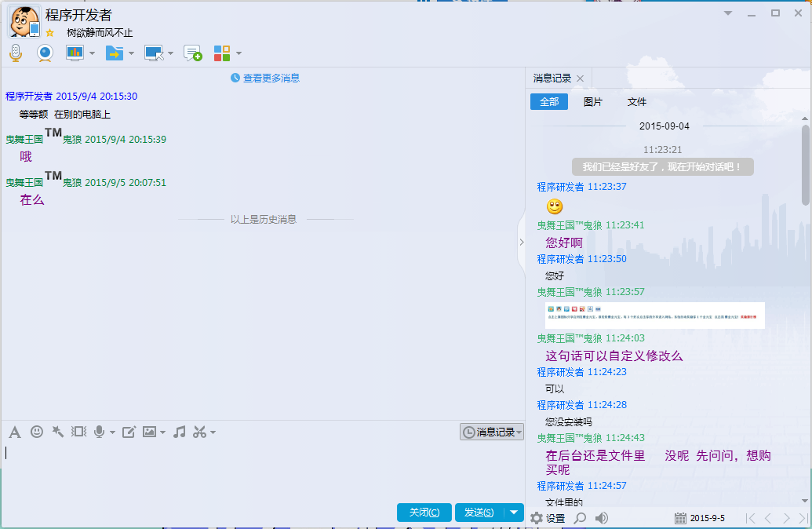Open font settings with the A icon
Viewport: 812px width, 529px height.
point(15,432)
